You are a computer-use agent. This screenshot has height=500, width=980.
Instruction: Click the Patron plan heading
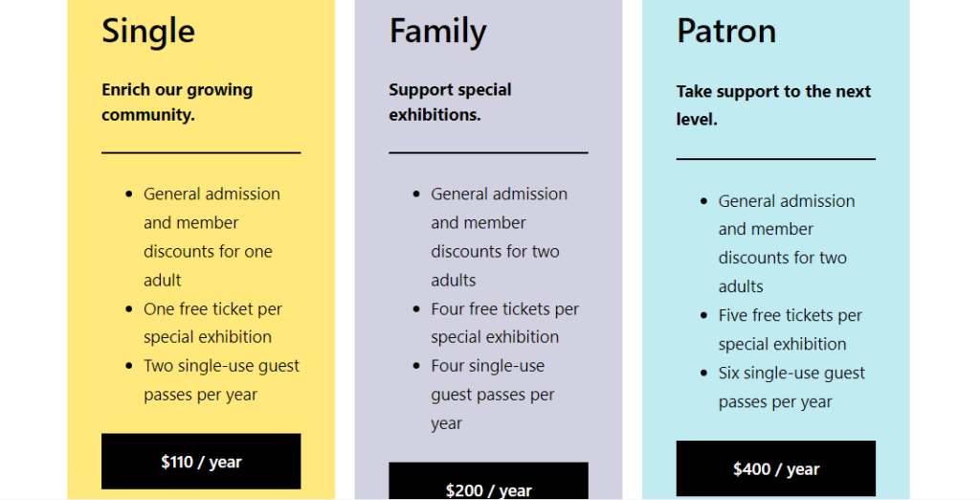[725, 31]
